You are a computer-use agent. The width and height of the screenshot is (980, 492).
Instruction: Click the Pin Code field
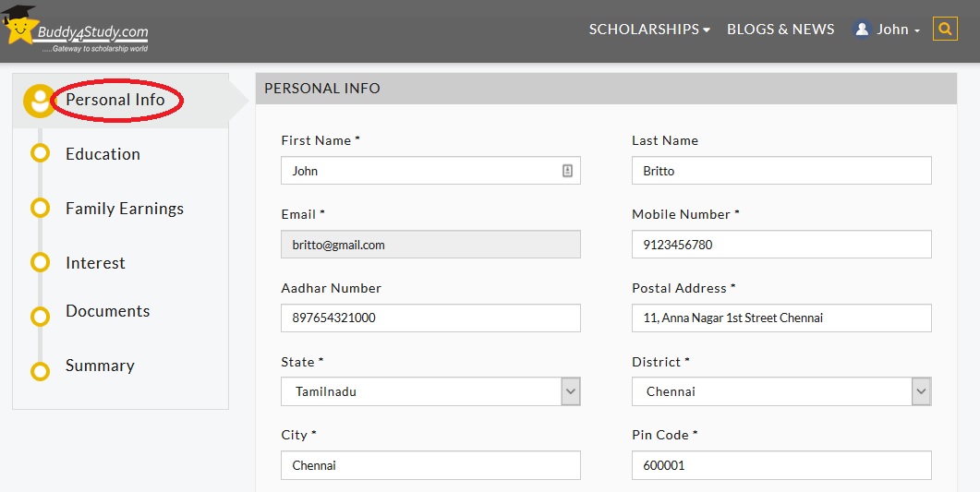pyautogui.click(x=781, y=465)
